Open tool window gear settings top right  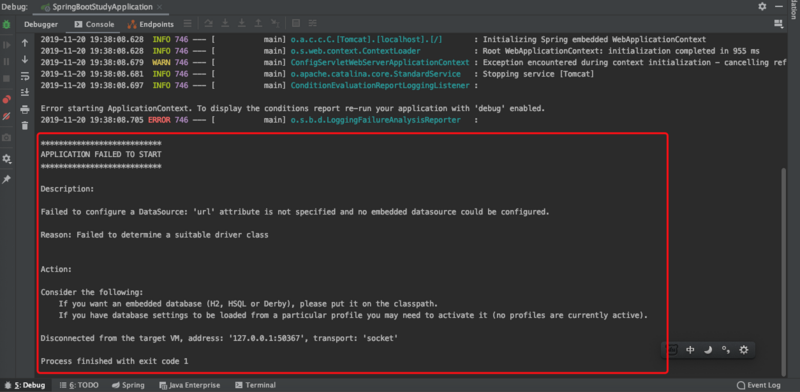click(762, 6)
